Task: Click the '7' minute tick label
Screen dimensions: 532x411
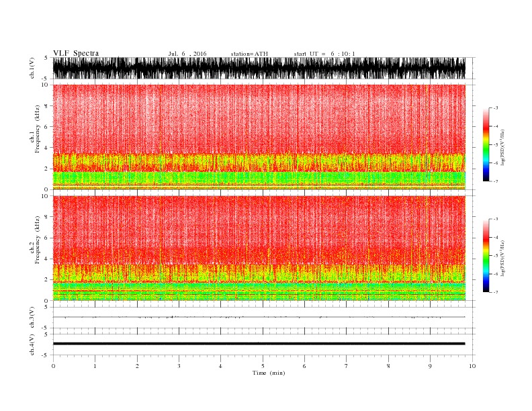Action: (346, 366)
